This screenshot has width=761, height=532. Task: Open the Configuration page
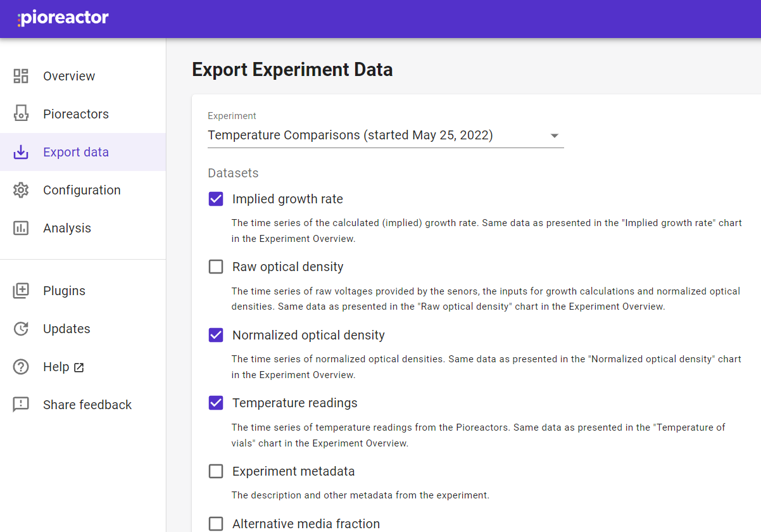(x=83, y=190)
